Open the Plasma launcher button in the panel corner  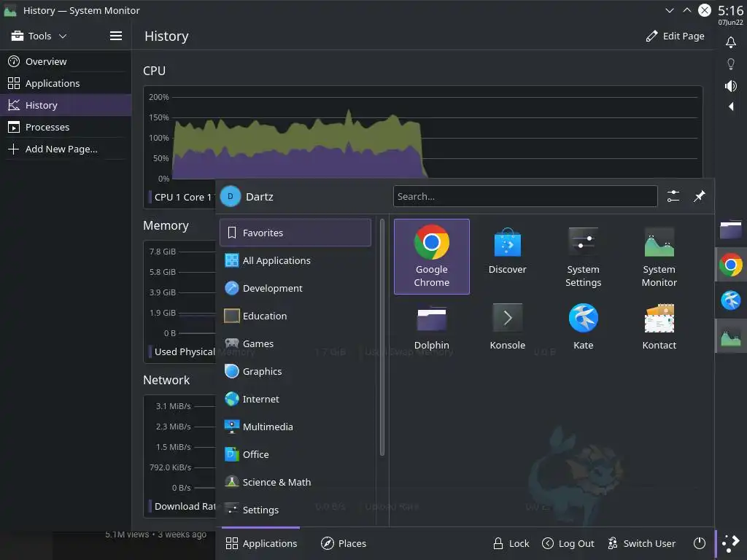tap(731, 543)
